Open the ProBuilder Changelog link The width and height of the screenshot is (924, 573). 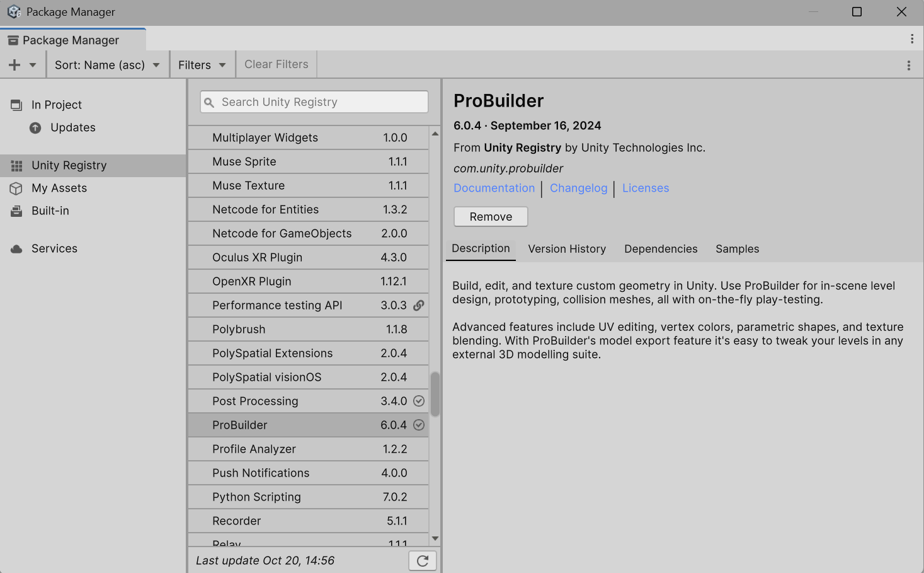(x=578, y=188)
